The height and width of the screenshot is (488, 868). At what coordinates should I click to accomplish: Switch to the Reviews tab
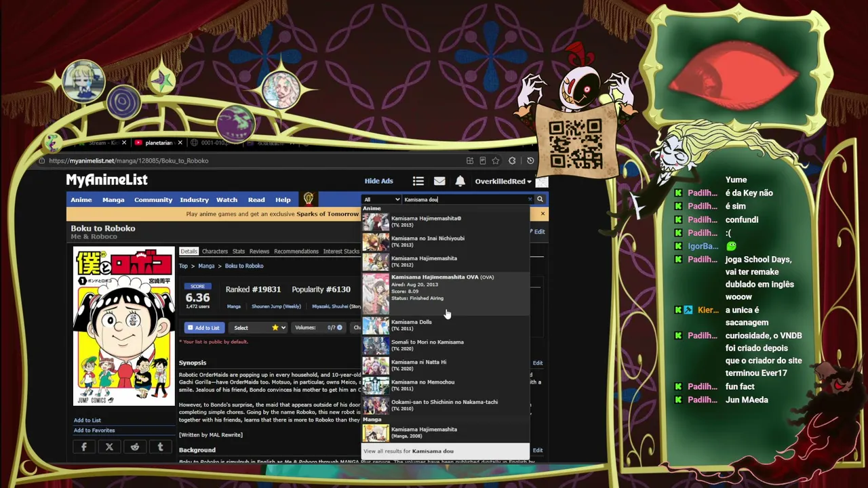(x=259, y=251)
